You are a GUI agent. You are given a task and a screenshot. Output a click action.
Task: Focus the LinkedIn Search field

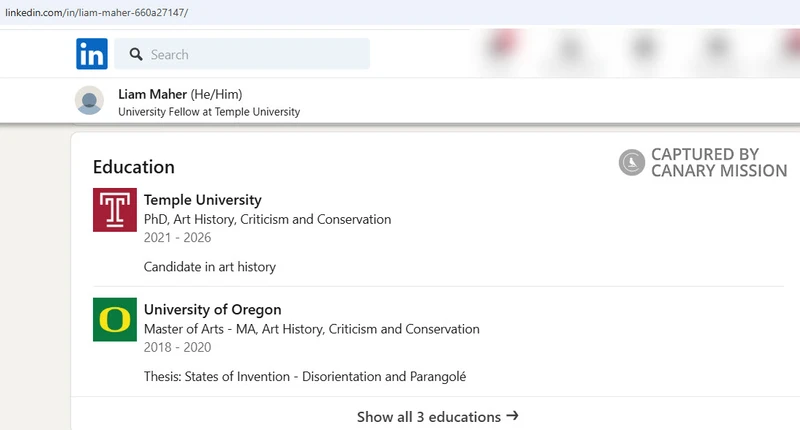click(x=242, y=54)
